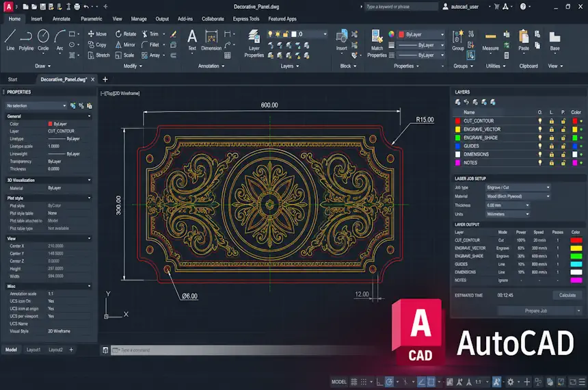Collapse the General properties section
The image size is (588, 390).
coord(90,116)
